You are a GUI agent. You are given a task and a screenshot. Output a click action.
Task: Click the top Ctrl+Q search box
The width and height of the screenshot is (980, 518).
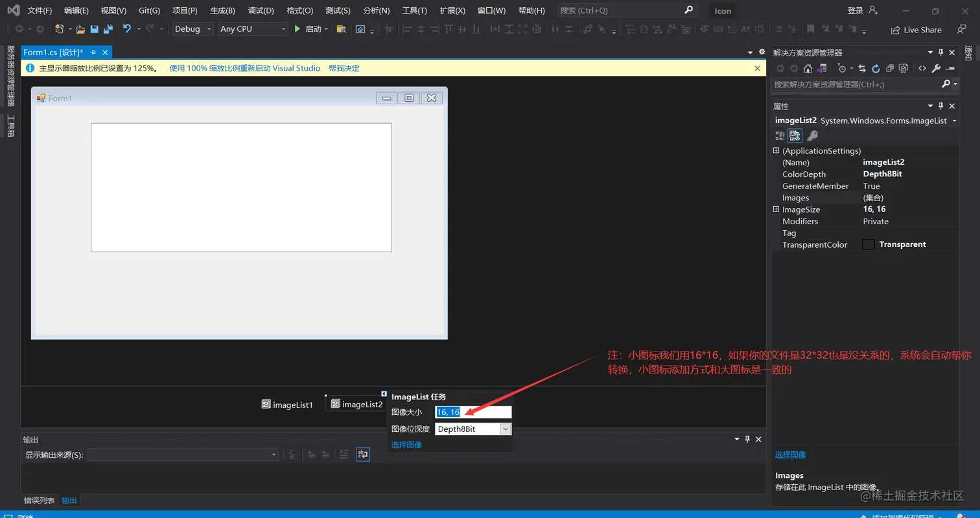(627, 10)
